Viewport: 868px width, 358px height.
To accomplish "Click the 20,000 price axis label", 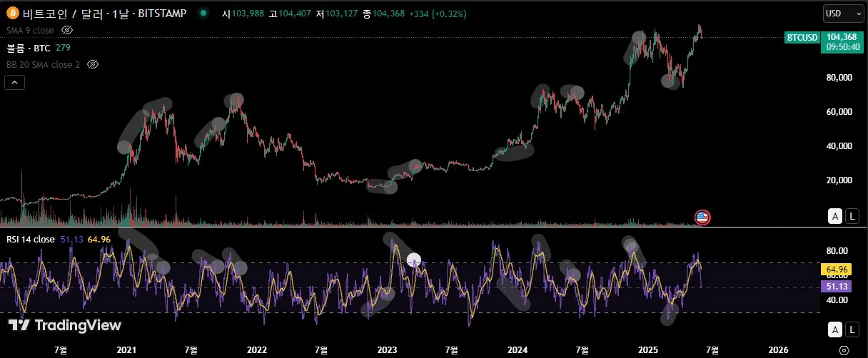I will click(839, 180).
